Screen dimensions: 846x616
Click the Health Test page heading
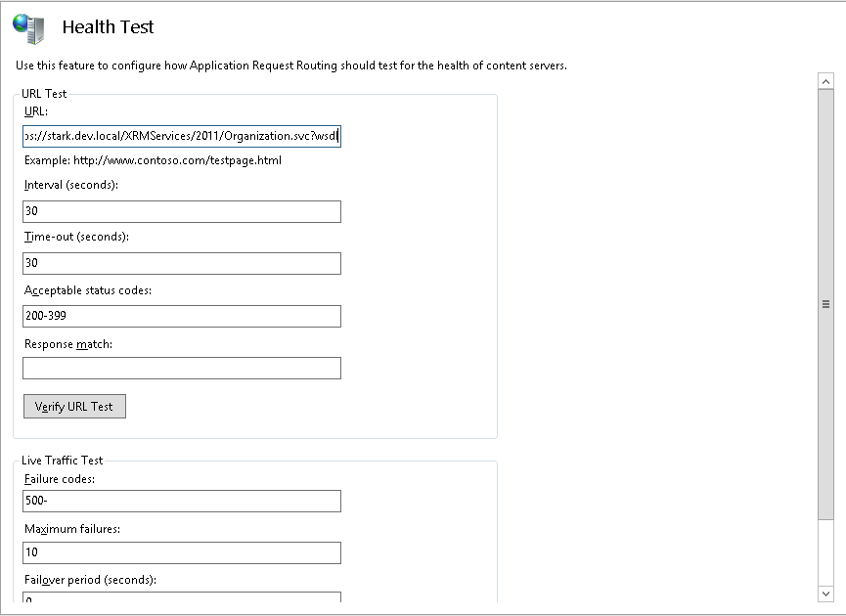coord(108,27)
